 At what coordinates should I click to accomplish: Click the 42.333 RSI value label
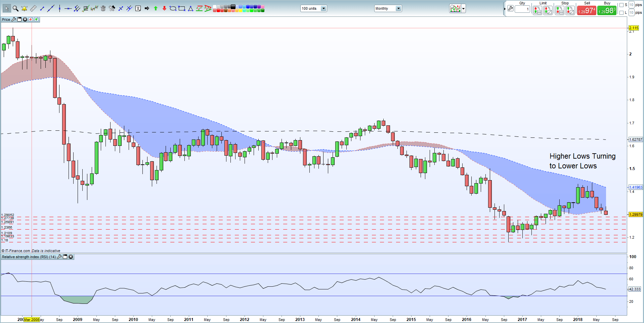click(635, 289)
